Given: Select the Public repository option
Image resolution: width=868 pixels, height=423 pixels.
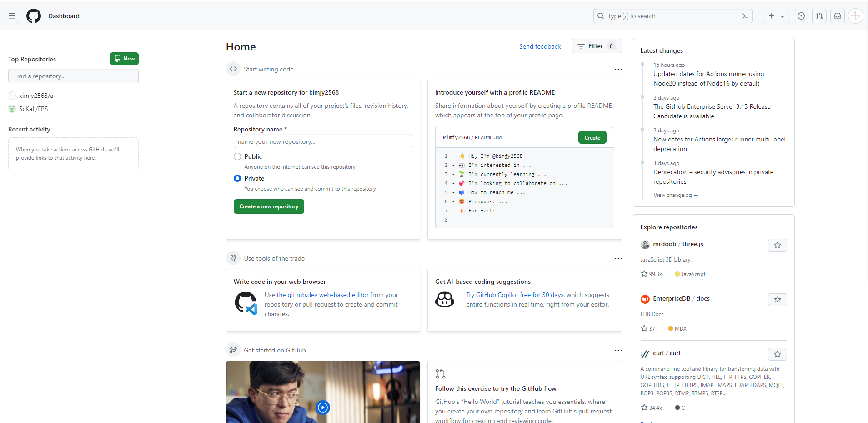Looking at the screenshot, I should [x=237, y=156].
